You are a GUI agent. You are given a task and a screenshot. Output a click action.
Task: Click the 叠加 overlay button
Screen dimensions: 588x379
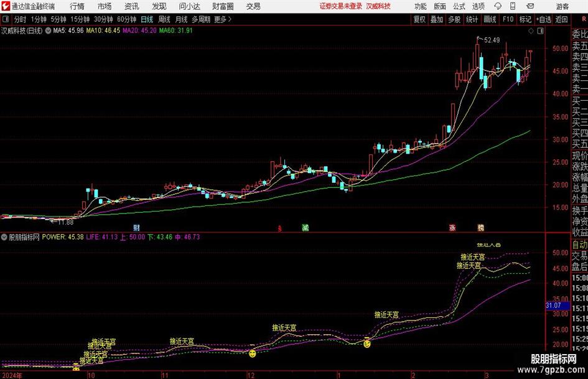coord(437,19)
